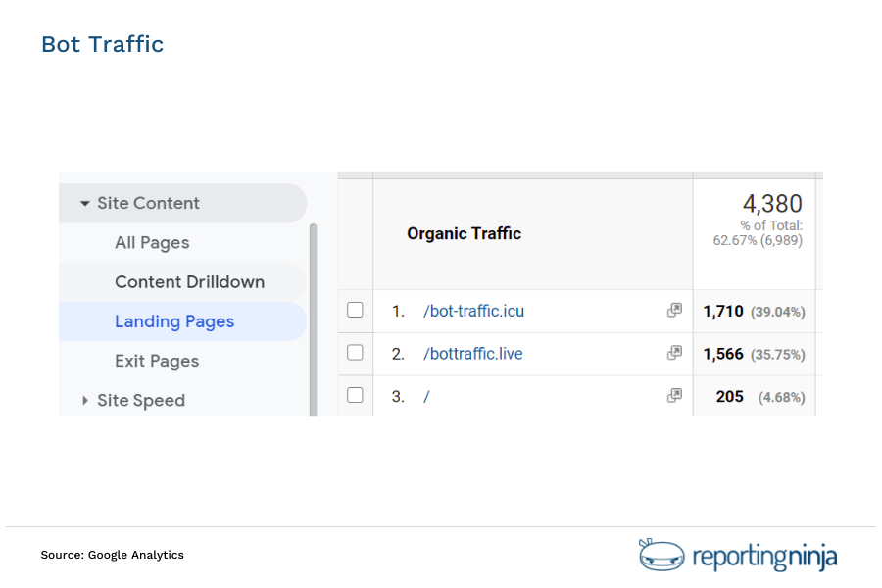Tick checkbox for /bottraffic.live row

(x=355, y=353)
